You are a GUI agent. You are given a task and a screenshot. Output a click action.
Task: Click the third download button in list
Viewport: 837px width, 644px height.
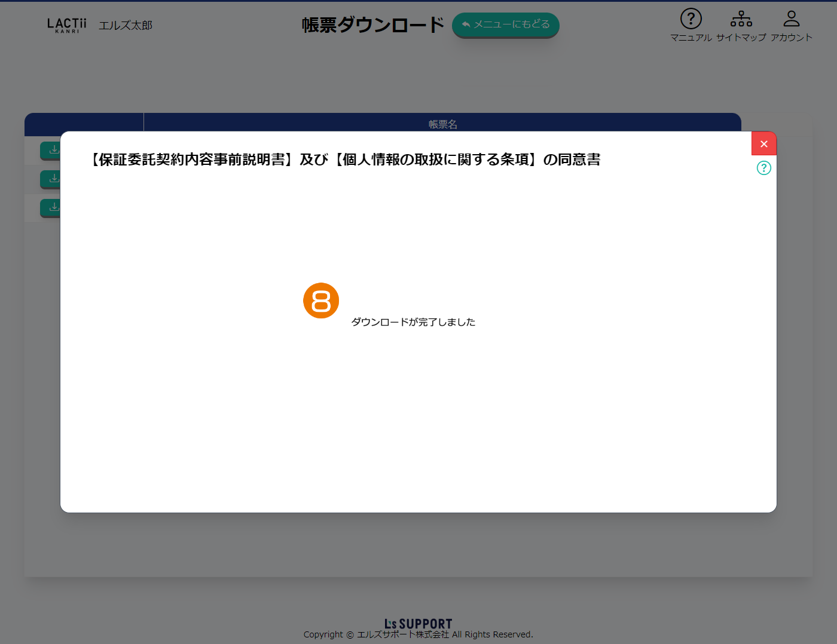coord(51,207)
